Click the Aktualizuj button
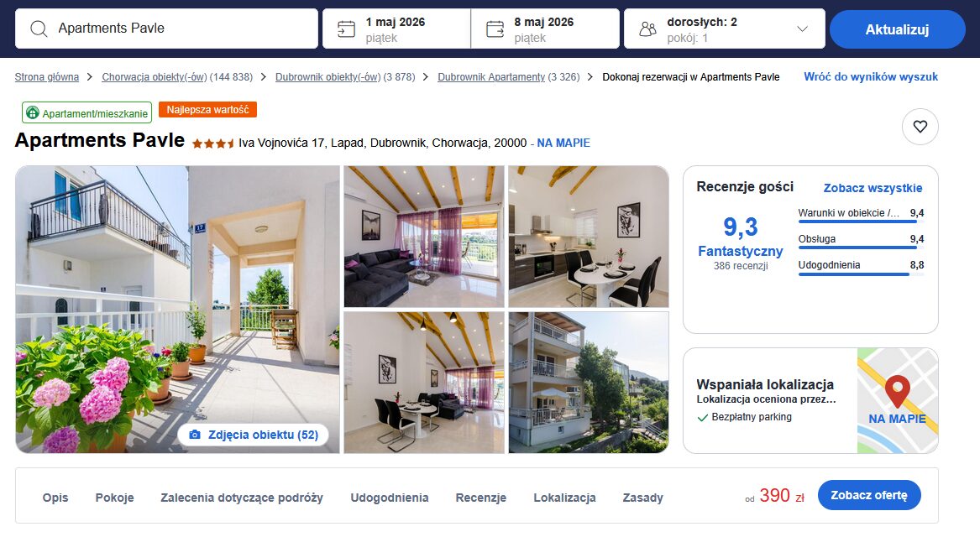The image size is (980, 537). tap(897, 29)
